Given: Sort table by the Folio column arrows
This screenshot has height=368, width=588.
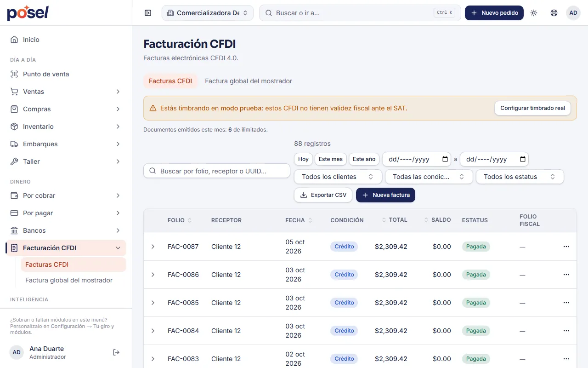Looking at the screenshot, I should click(190, 220).
